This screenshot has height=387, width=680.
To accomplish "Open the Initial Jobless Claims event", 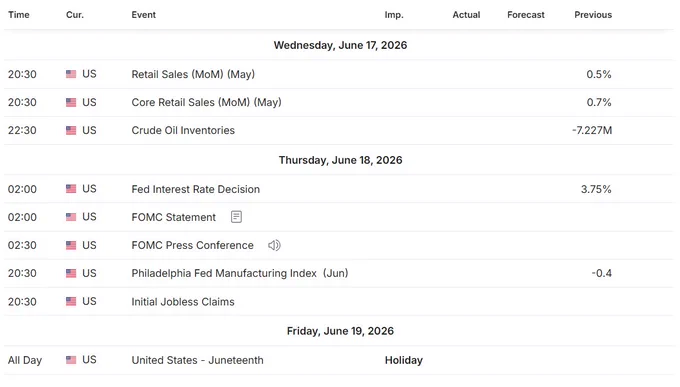I will click(183, 302).
